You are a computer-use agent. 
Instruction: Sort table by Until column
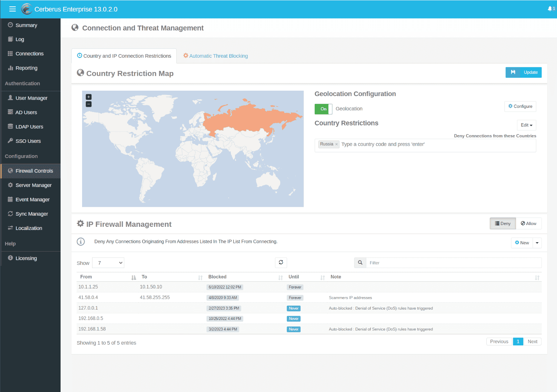point(306,277)
